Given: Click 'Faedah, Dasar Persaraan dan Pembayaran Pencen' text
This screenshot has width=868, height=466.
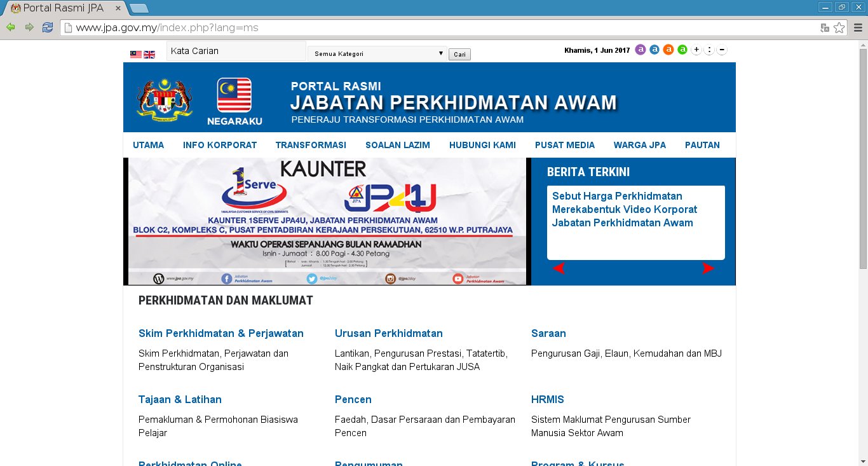Looking at the screenshot, I should coord(425,426).
